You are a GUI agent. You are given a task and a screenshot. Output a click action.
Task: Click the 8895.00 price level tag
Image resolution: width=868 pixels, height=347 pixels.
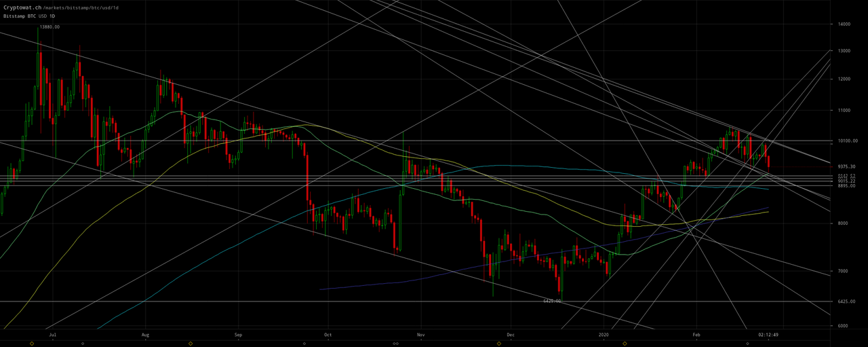(x=846, y=185)
